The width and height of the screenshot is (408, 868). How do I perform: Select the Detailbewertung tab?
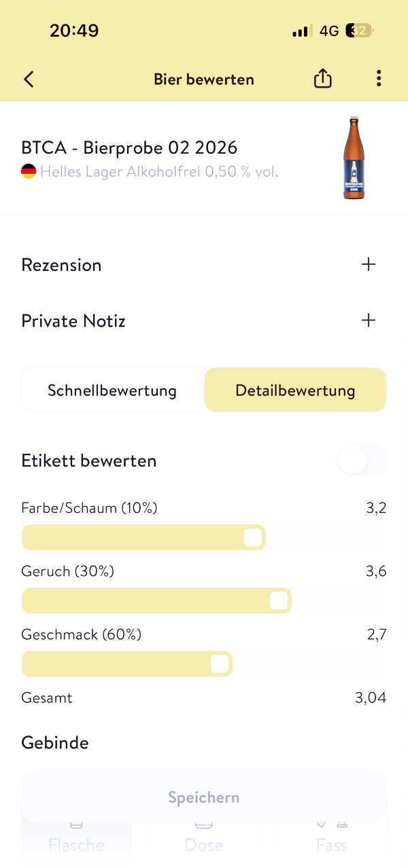point(295,391)
